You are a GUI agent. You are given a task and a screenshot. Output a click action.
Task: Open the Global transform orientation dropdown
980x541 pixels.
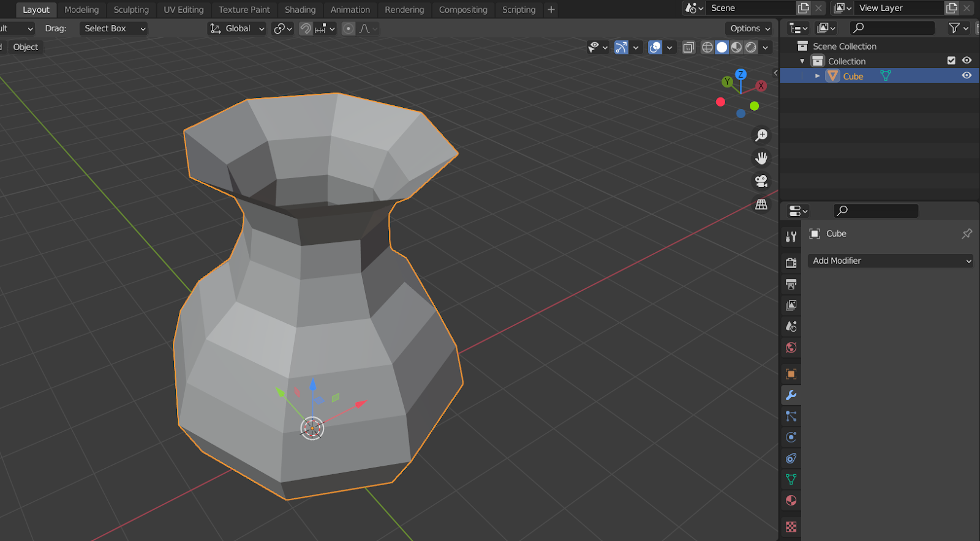pyautogui.click(x=236, y=28)
